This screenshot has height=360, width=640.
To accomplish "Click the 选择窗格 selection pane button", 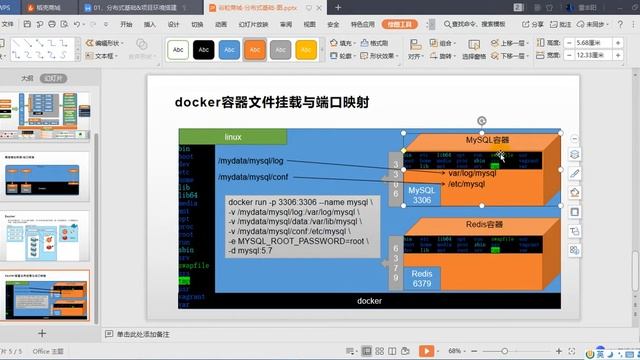I will [x=474, y=50].
